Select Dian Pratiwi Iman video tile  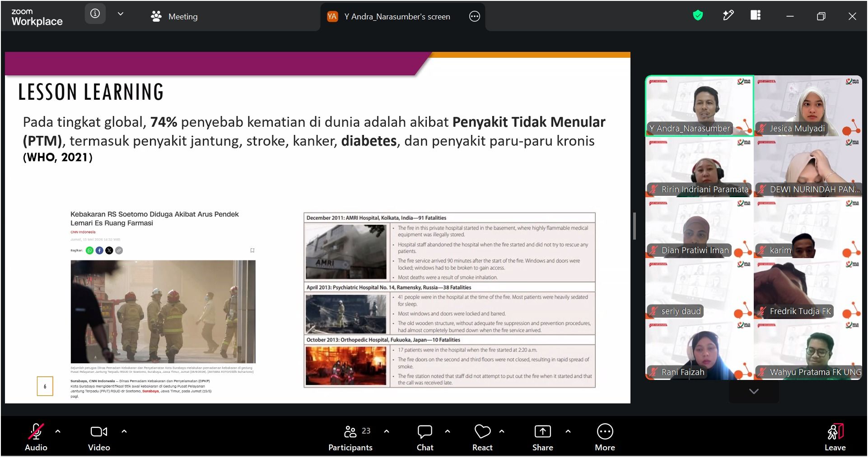click(700, 227)
